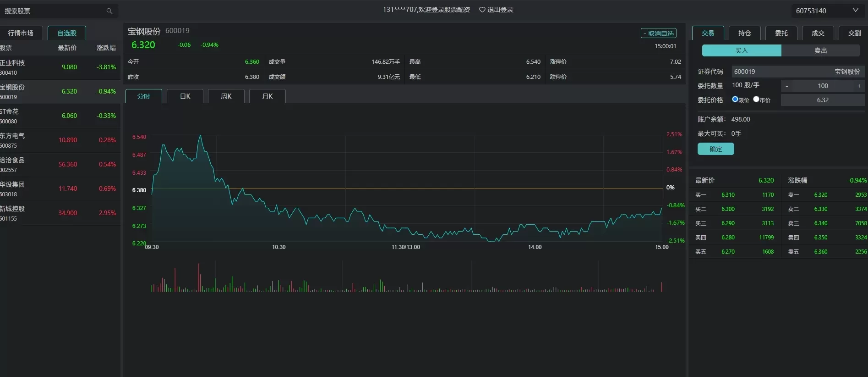Increase order quantity with plus button
868x377 pixels.
click(x=859, y=86)
